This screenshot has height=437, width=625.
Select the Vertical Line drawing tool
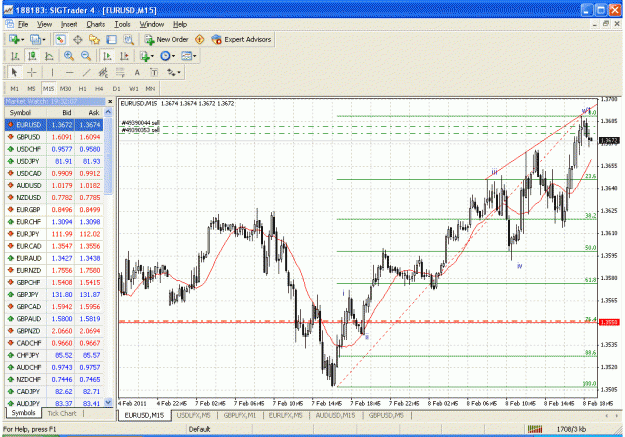52,73
